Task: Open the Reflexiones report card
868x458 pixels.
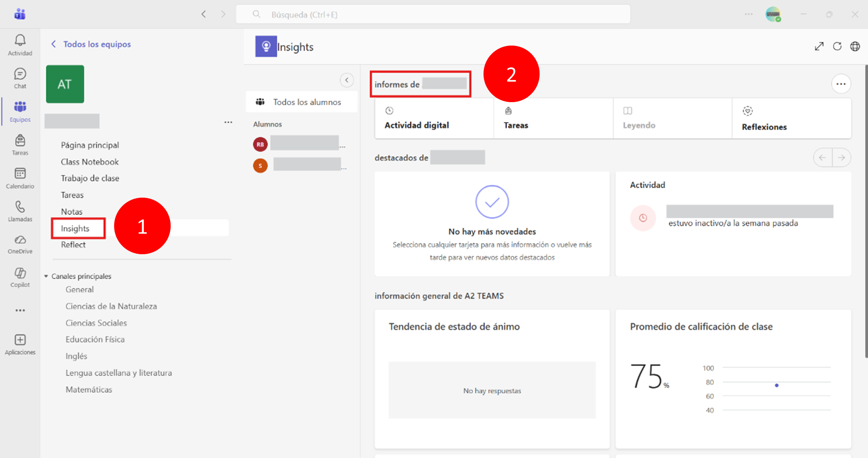Action: coord(792,119)
